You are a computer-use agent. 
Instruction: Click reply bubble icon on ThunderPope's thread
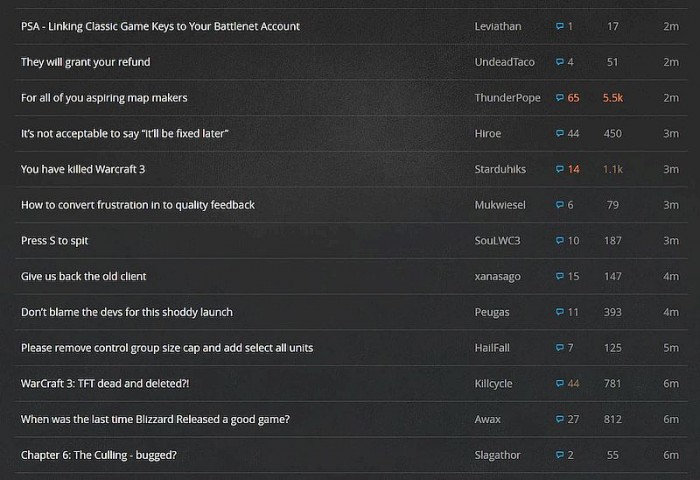[x=560, y=98]
